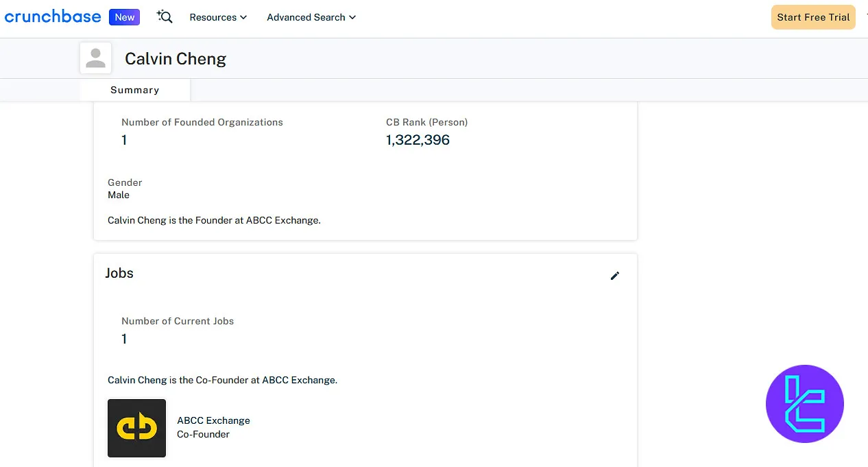The width and height of the screenshot is (868, 467).
Task: Click the profile avatar placeholder image
Action: point(96,58)
